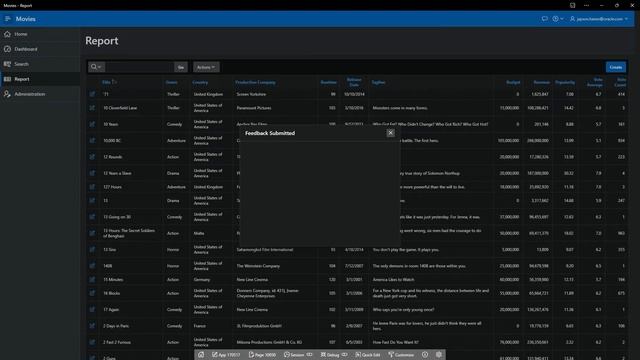This screenshot has width=640, height=360.
Task: Click developer toolbar Home icon
Action: [201, 355]
